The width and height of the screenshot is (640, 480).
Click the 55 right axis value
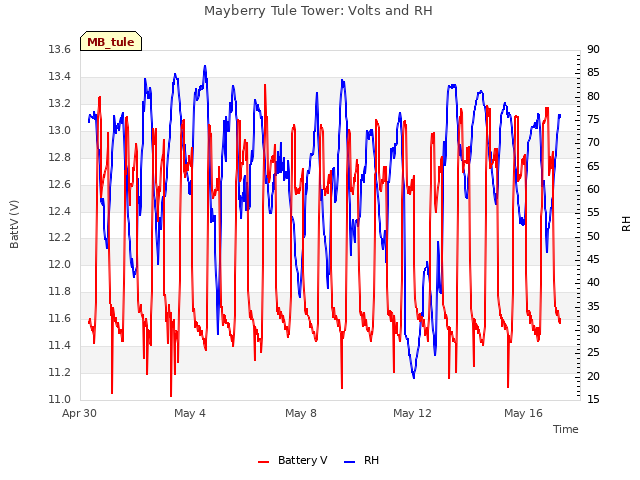[x=593, y=213]
